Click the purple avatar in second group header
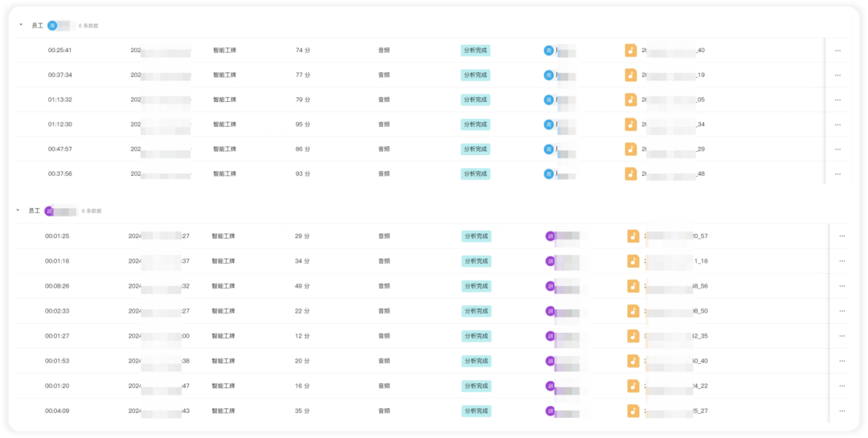The height and width of the screenshot is (438, 868). (x=49, y=211)
